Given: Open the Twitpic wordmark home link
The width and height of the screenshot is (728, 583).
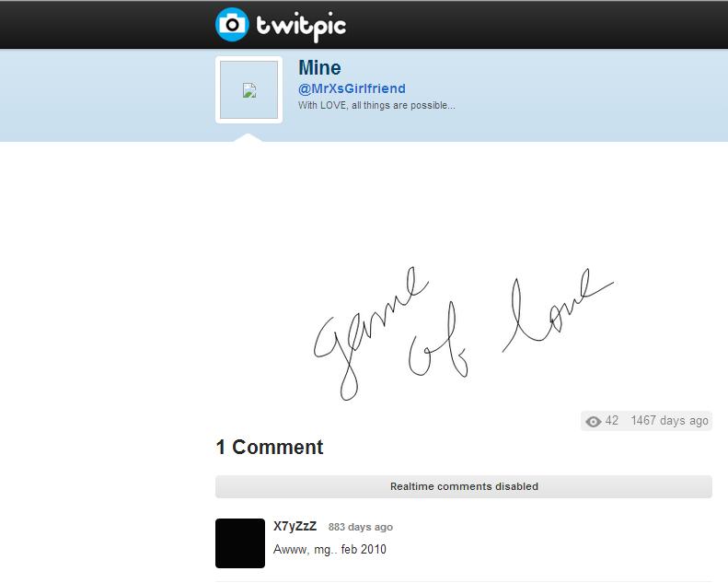Looking at the screenshot, I should coord(301,27).
